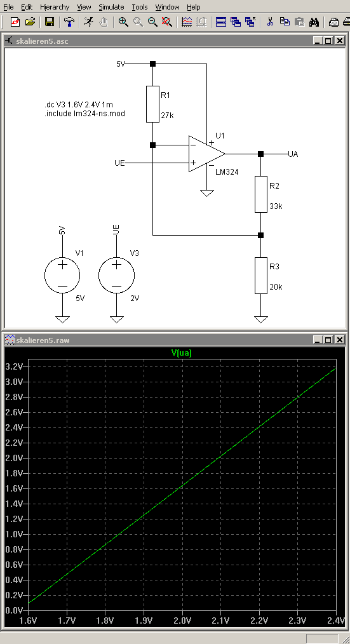Click the 5V net label at top
Image resolution: width=350 pixels, height=644 pixels.
[x=120, y=64]
